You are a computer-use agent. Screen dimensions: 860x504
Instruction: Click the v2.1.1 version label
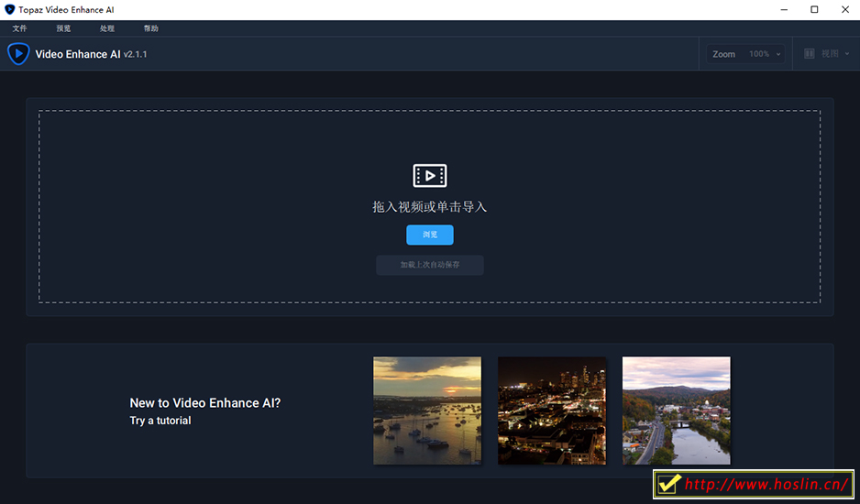click(x=135, y=54)
